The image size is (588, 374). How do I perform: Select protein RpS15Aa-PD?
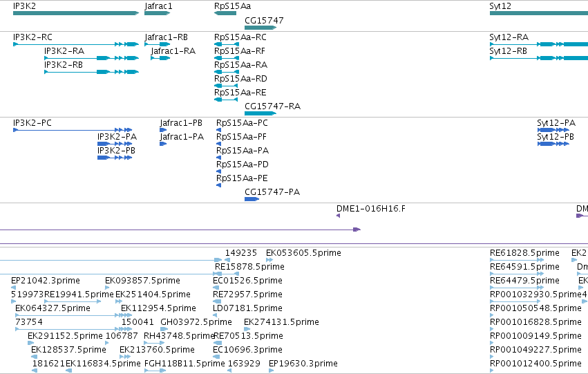pos(218,172)
